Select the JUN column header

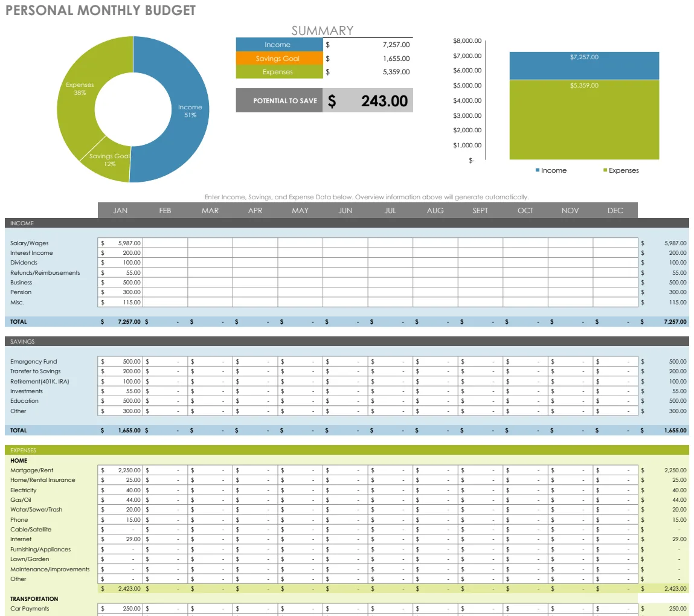[345, 211]
